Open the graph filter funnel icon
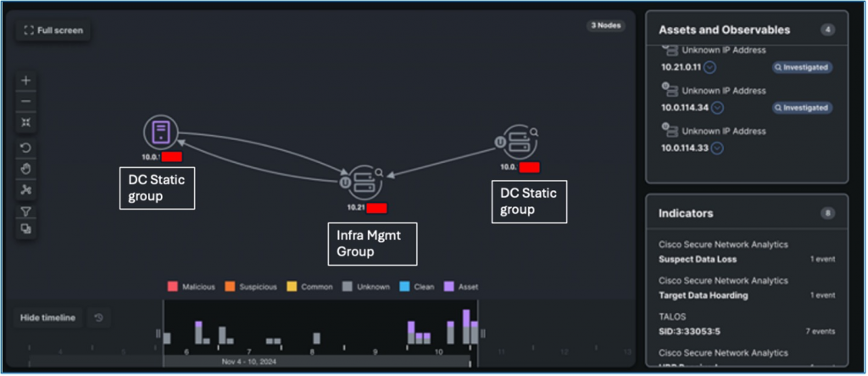868x376 pixels. (26, 210)
